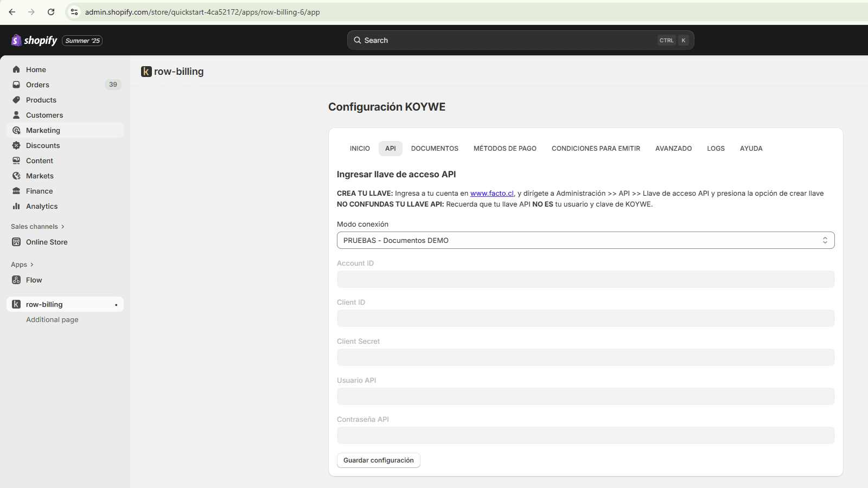This screenshot has height=488, width=868.
Task: Open Additional page in sidebar
Action: tap(52, 320)
